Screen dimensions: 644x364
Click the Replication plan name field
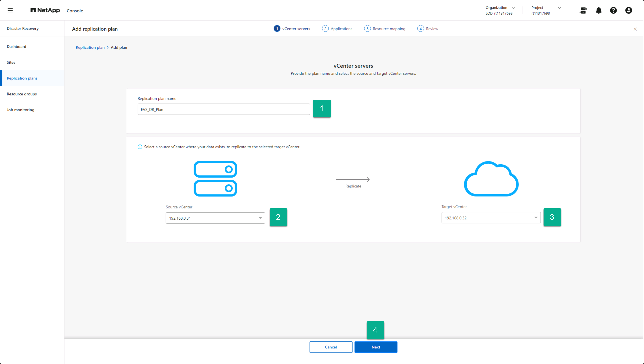pos(223,109)
